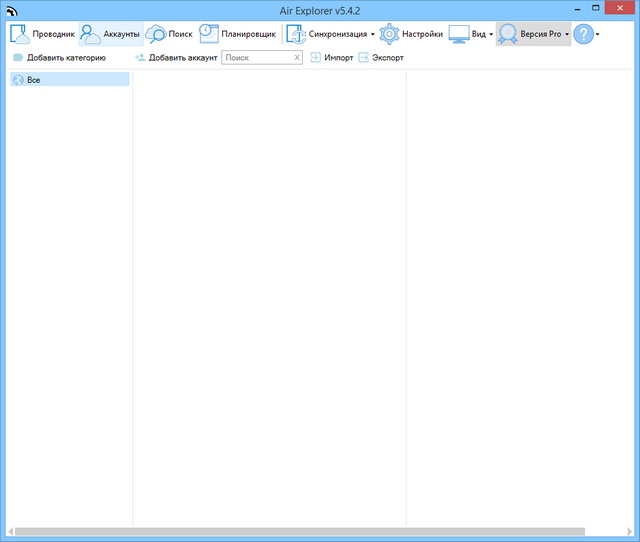Expand the Синхронизация dropdown arrow
Image resolution: width=640 pixels, height=542 pixels.
[x=373, y=35]
